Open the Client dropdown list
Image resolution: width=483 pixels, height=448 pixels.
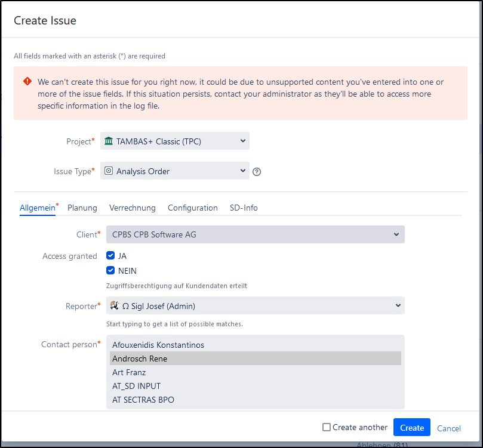[396, 234]
